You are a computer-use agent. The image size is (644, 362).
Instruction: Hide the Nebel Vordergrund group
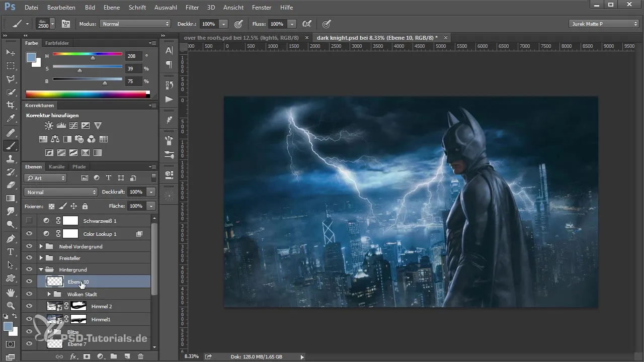(x=29, y=246)
